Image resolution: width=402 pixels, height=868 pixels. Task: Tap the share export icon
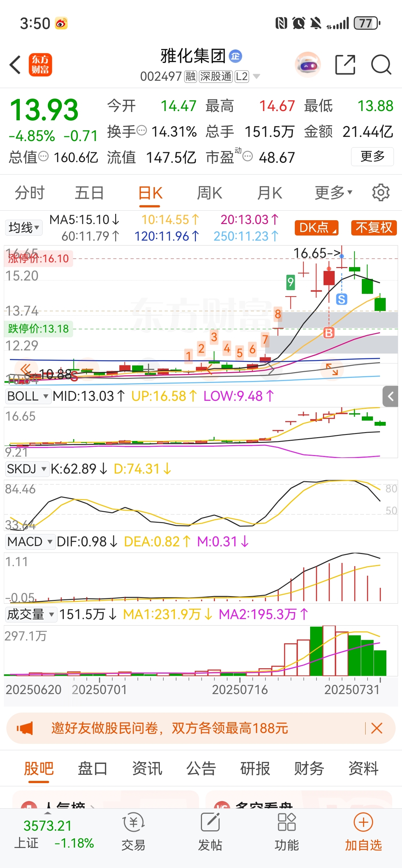[346, 64]
